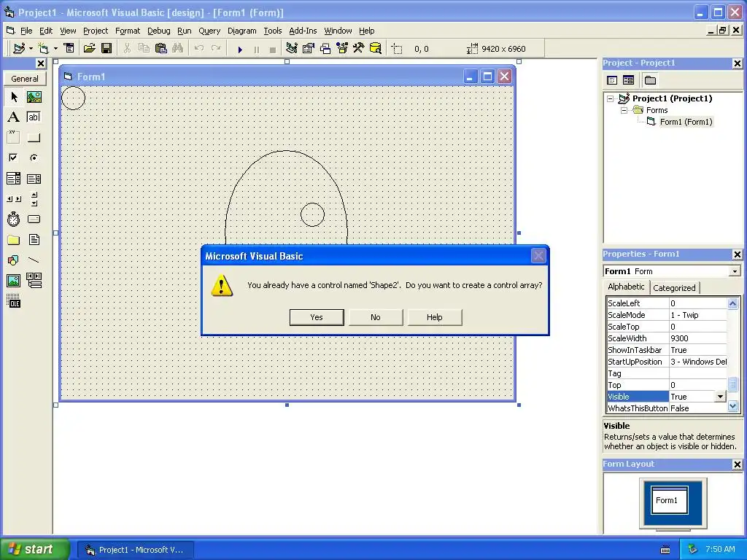Click the Save Project toolbar icon
The width and height of the screenshot is (747, 560).
[x=107, y=49]
